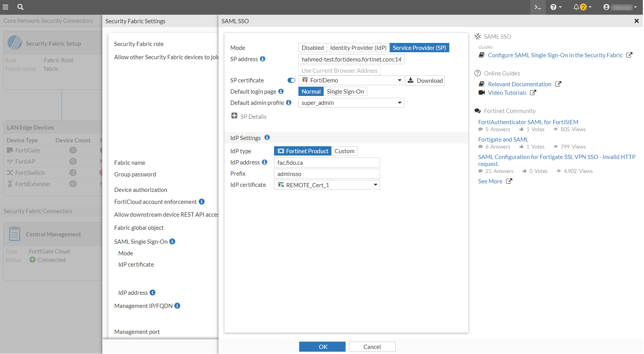Screen dimensions: 644x354
Task: Open the CLI console
Action: [x=537, y=7]
